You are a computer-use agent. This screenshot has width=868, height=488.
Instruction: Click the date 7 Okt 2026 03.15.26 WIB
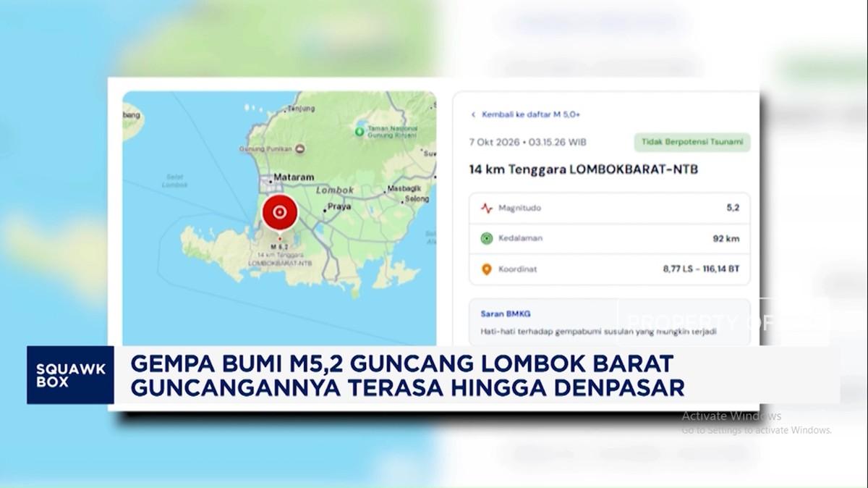(527, 142)
